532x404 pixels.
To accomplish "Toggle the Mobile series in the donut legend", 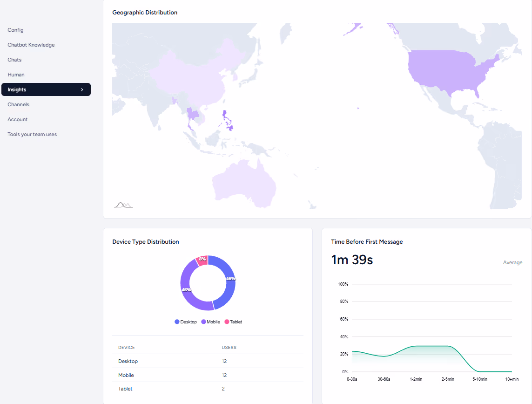I will pyautogui.click(x=210, y=322).
